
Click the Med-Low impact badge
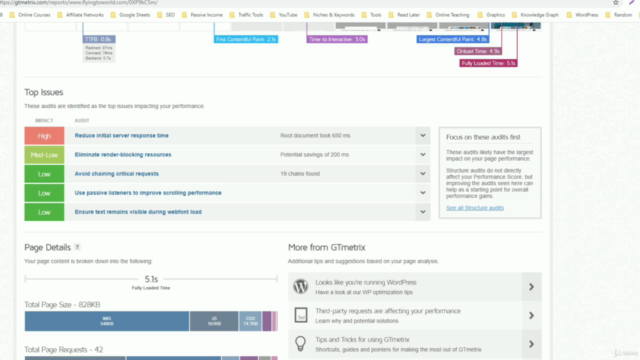[x=44, y=155]
